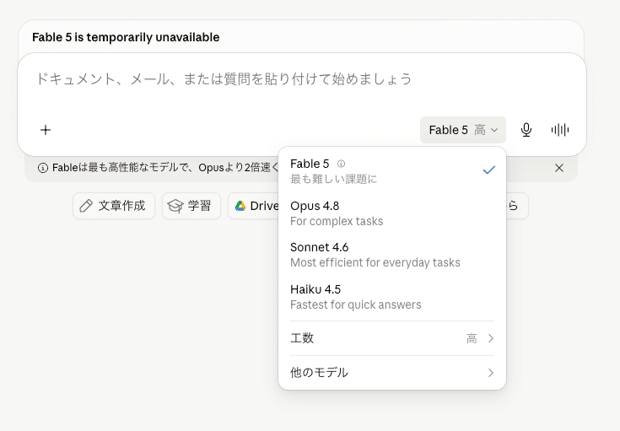Open 他のモデル submenu
Screen dimensions: 620x431
(392, 372)
